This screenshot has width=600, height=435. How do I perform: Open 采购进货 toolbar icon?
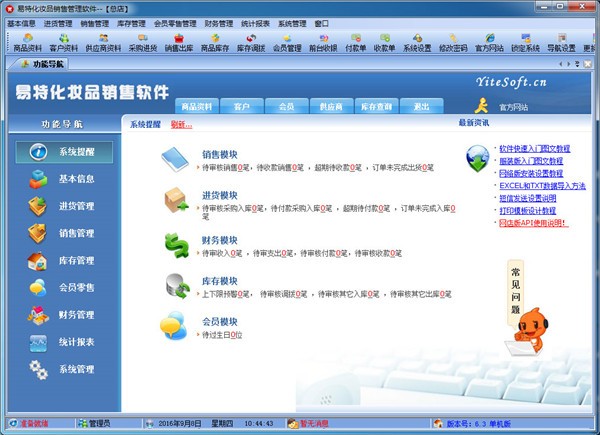(143, 42)
